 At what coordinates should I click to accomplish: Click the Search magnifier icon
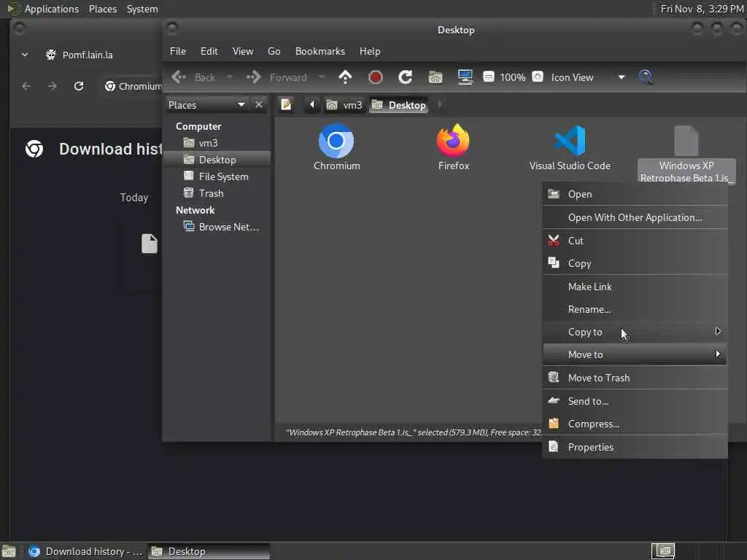(646, 77)
